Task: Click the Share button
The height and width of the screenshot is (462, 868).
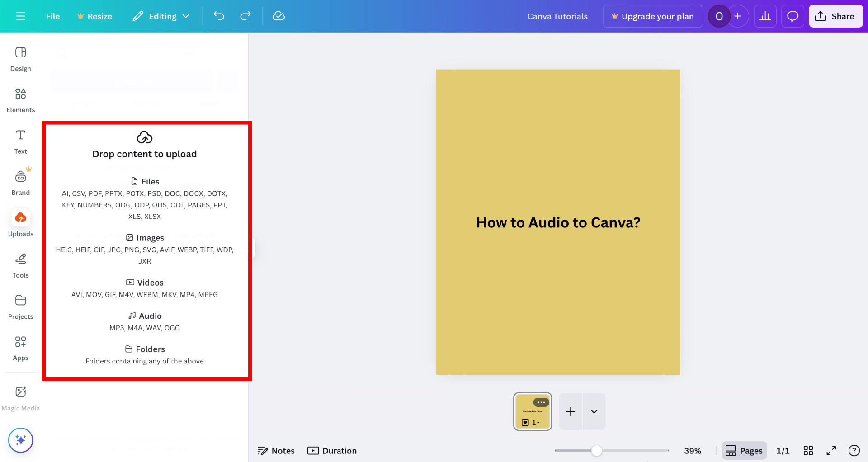Action: 835,16
